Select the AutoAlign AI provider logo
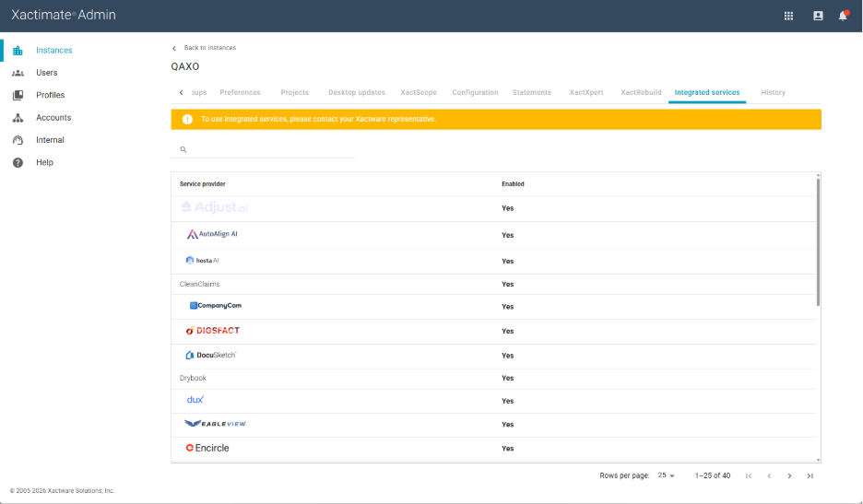Image resolution: width=863 pixels, height=504 pixels. [212, 234]
